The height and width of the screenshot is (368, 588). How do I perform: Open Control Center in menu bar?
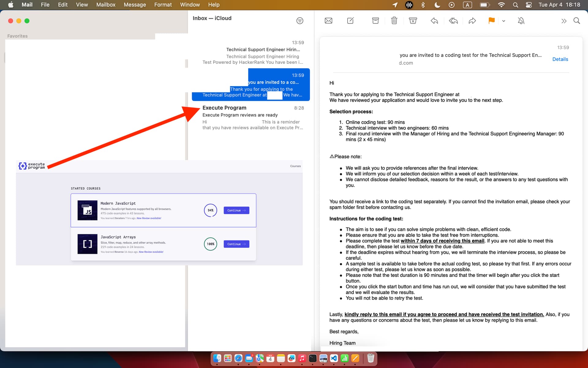[529, 5]
